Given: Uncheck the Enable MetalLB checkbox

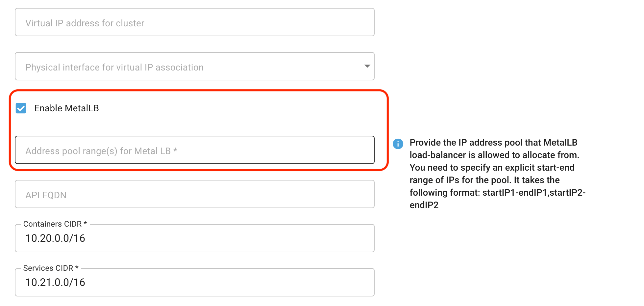Looking at the screenshot, I should 21,108.
